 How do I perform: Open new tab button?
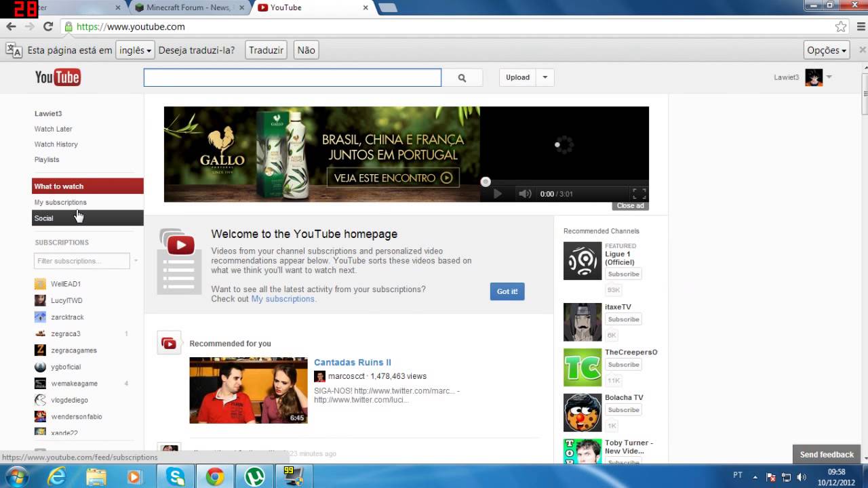point(387,7)
